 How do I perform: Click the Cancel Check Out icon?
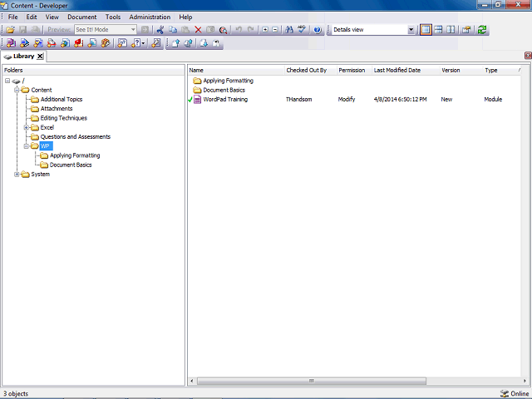(216, 43)
